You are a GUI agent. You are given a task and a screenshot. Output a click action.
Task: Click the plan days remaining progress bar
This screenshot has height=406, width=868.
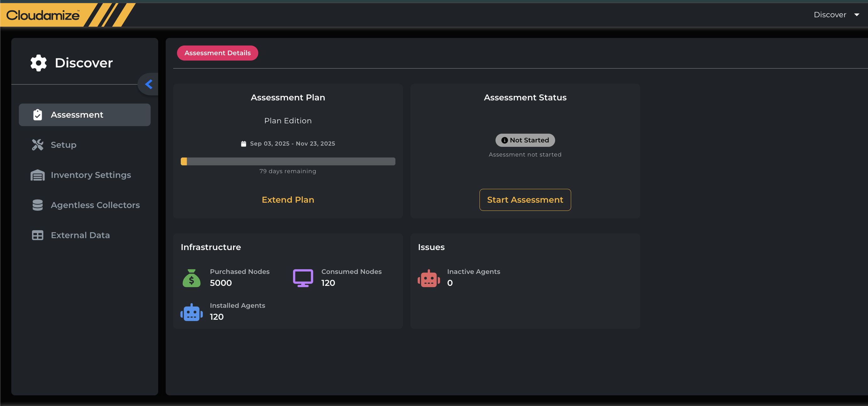[x=288, y=161]
